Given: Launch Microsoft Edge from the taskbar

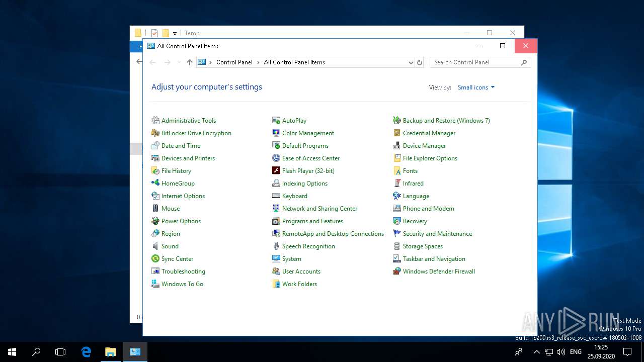Looking at the screenshot, I should pyautogui.click(x=86, y=352).
